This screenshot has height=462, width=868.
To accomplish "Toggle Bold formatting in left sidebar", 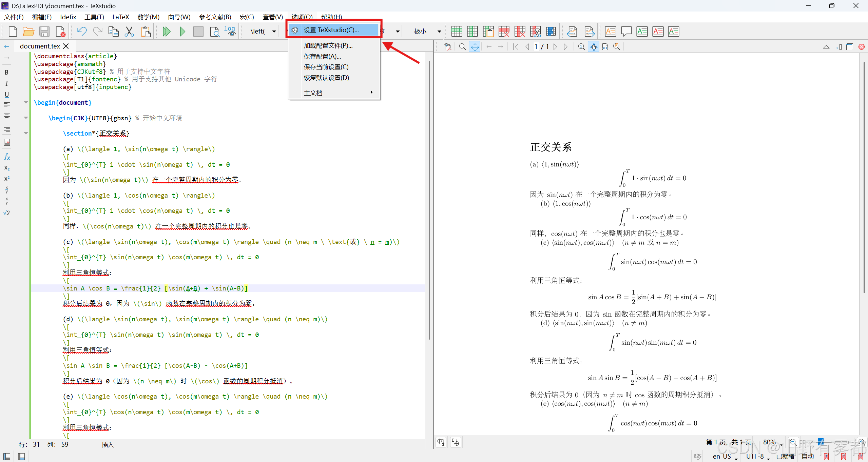I will (x=6, y=72).
